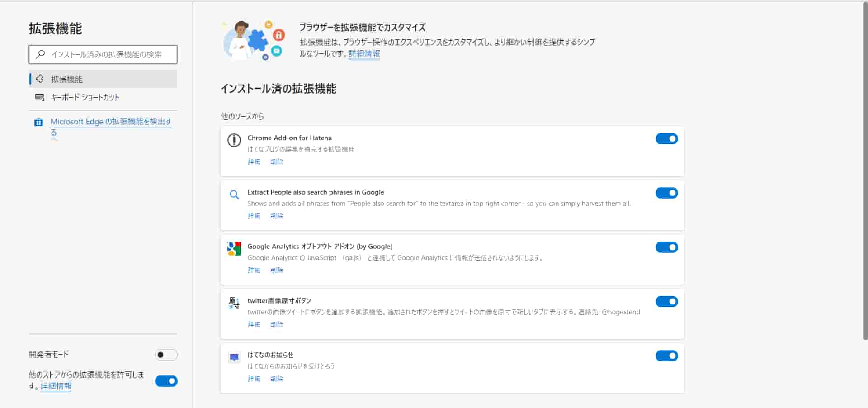Click the browser customization illustration
This screenshot has width=868, height=408.
tap(254, 40)
